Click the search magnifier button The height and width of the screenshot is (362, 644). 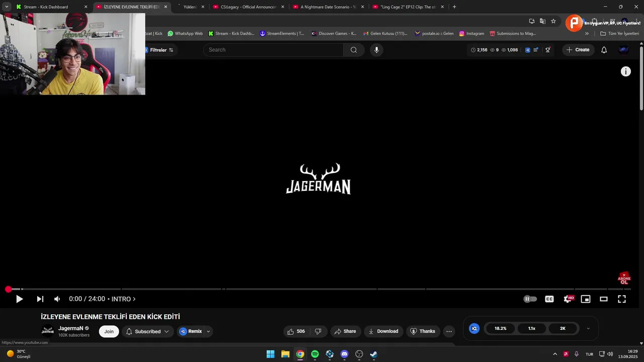[x=354, y=50]
